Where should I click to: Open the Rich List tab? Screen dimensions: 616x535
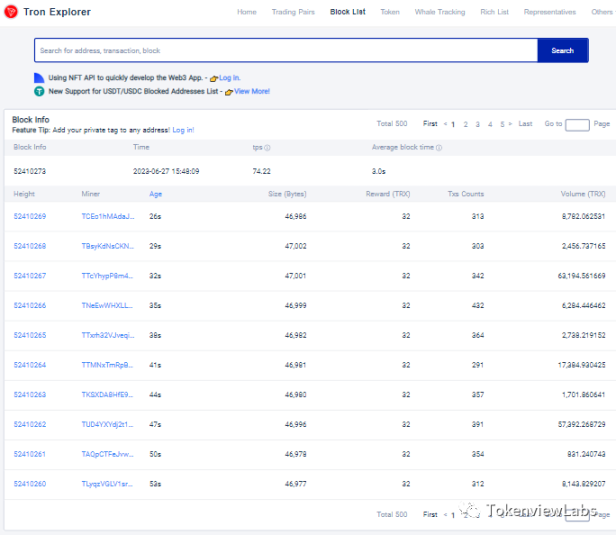[494, 12]
